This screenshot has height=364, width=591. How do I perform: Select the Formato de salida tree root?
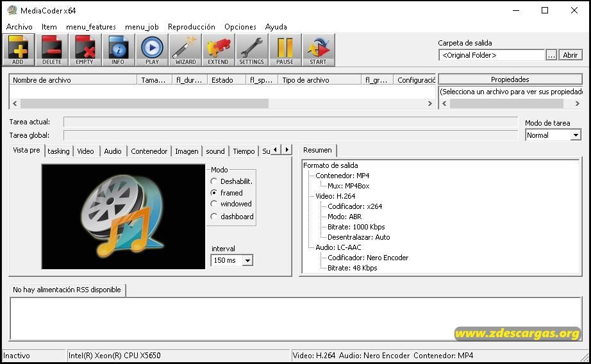pyautogui.click(x=331, y=165)
